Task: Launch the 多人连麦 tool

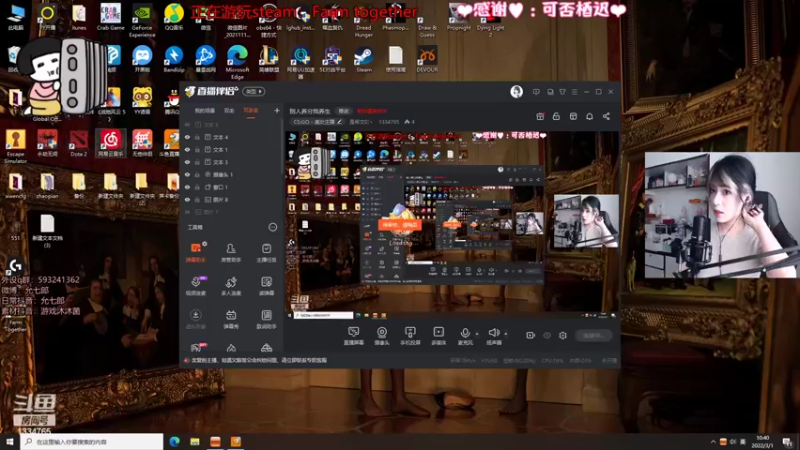Action: coord(231,286)
